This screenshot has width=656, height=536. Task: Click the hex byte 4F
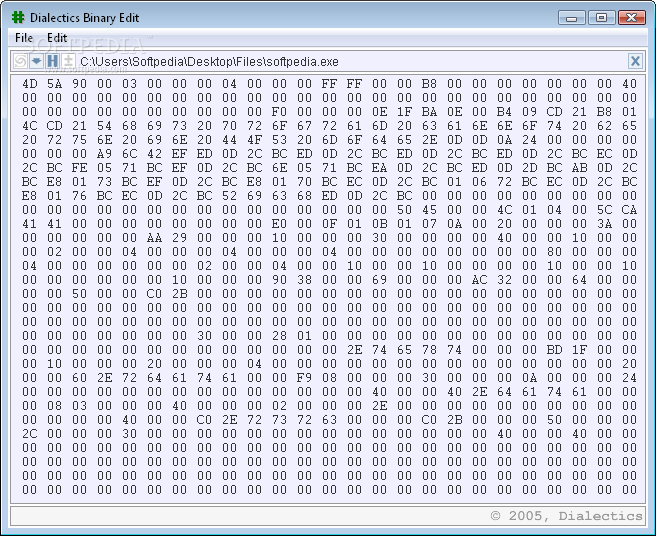pos(254,140)
